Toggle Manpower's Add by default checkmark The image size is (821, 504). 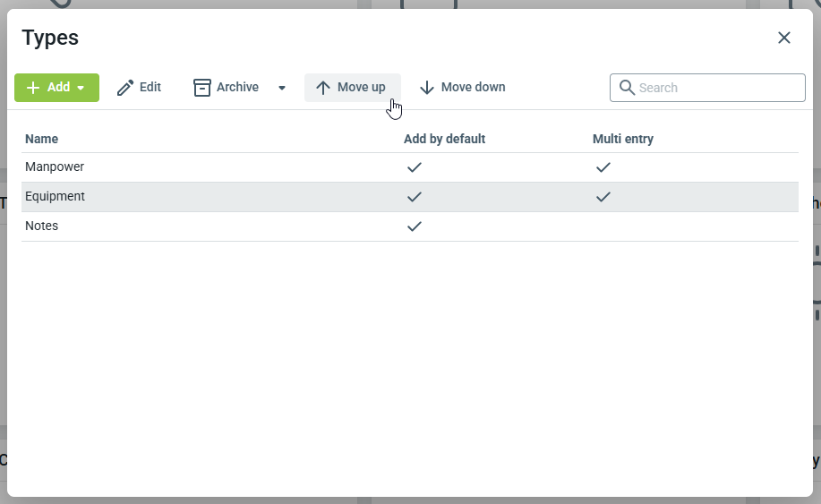[x=414, y=167]
